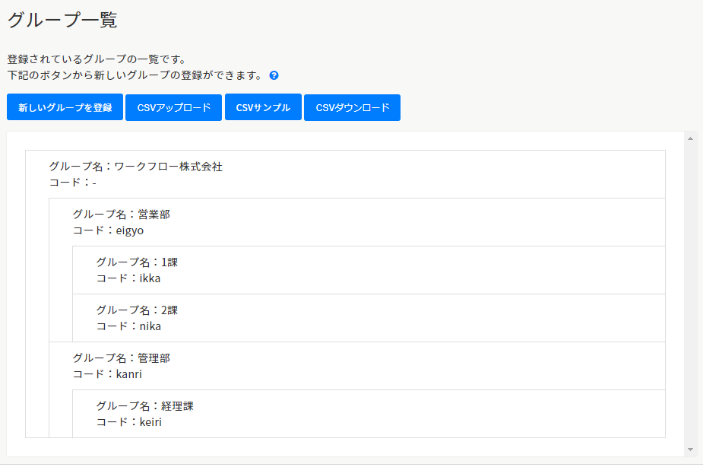
Task: Click the eigyo code text
Action: click(x=130, y=230)
